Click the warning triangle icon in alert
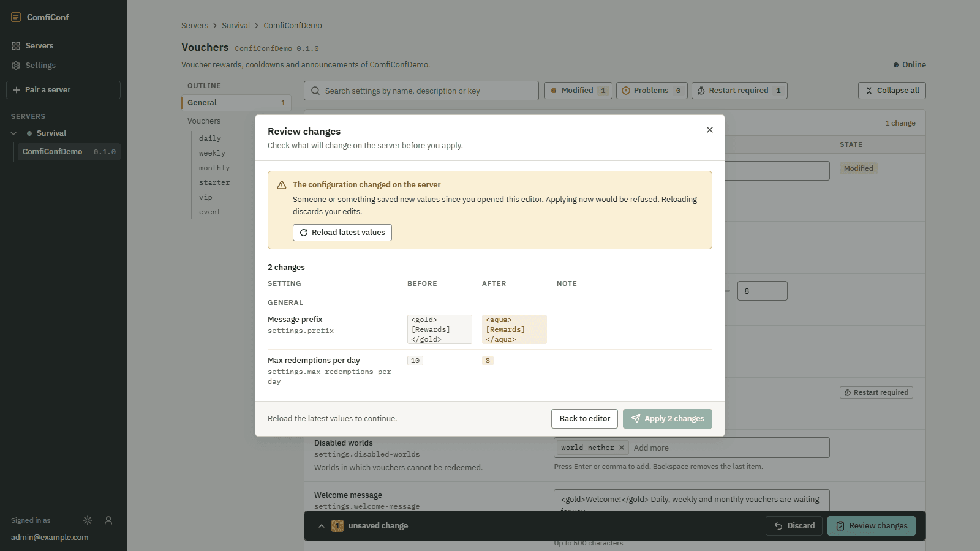Screen dimensions: 980x551 tap(282, 185)
